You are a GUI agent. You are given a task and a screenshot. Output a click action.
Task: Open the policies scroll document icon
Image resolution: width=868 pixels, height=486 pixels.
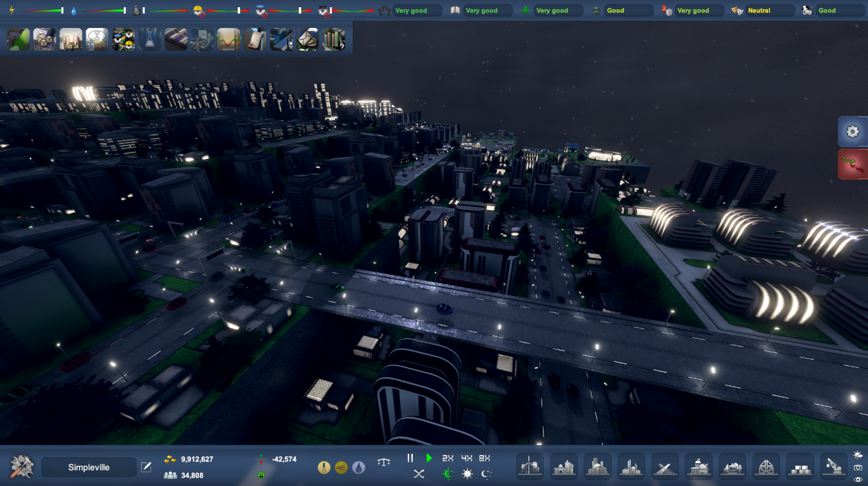[x=255, y=39]
